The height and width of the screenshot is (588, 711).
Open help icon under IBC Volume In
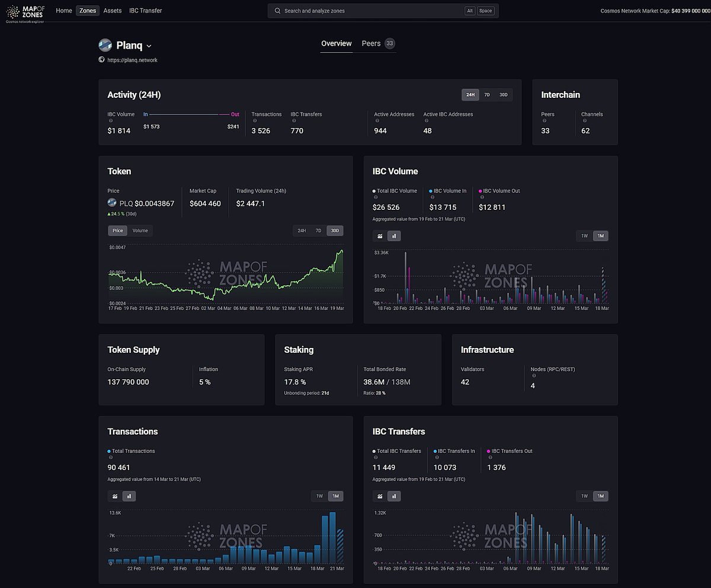tap(432, 197)
